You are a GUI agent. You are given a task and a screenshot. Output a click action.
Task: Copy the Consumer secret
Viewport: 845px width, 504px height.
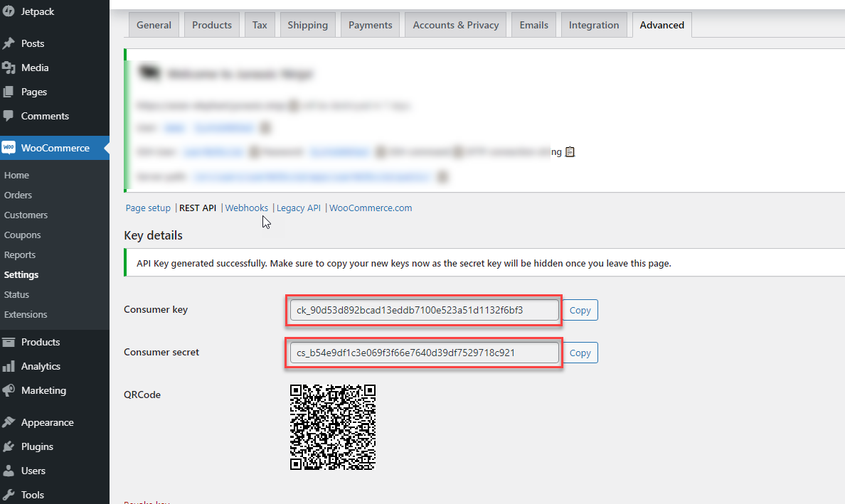tap(580, 353)
